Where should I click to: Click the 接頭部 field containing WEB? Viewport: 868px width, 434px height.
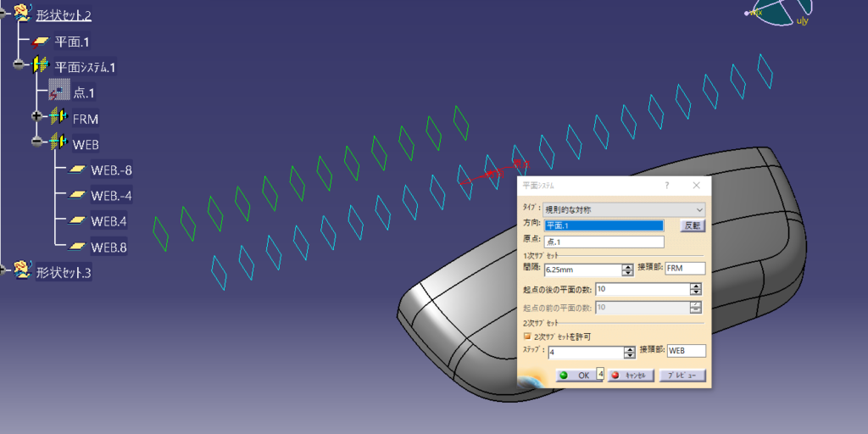(x=687, y=350)
